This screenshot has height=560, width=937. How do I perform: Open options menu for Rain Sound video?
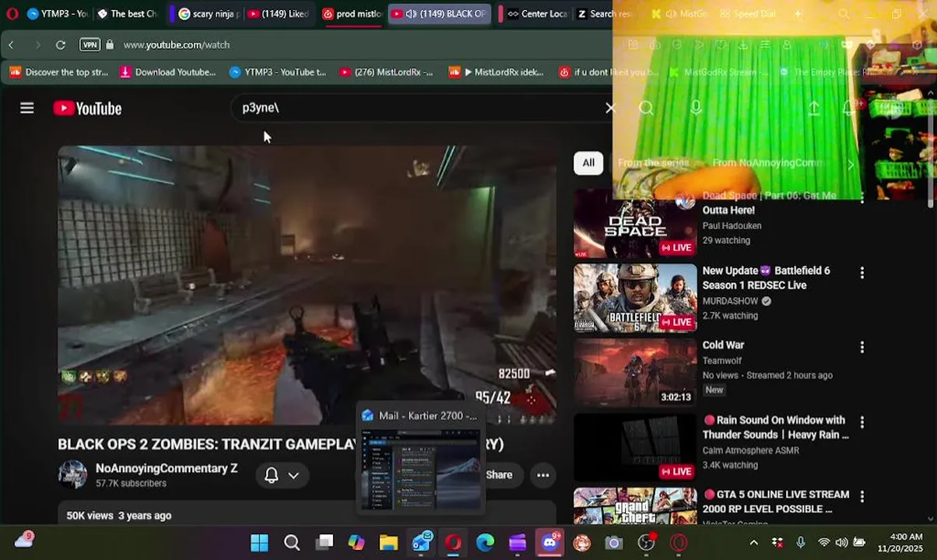click(862, 422)
